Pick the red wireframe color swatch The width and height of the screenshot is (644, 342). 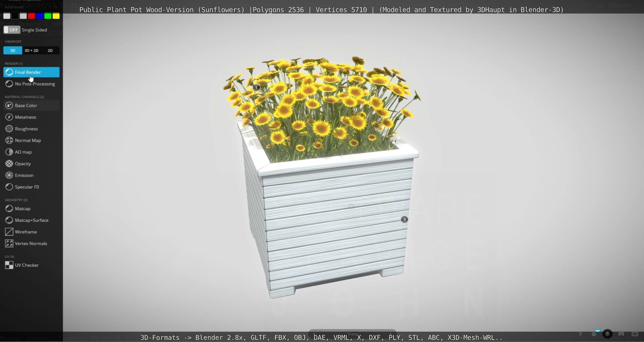(x=32, y=16)
